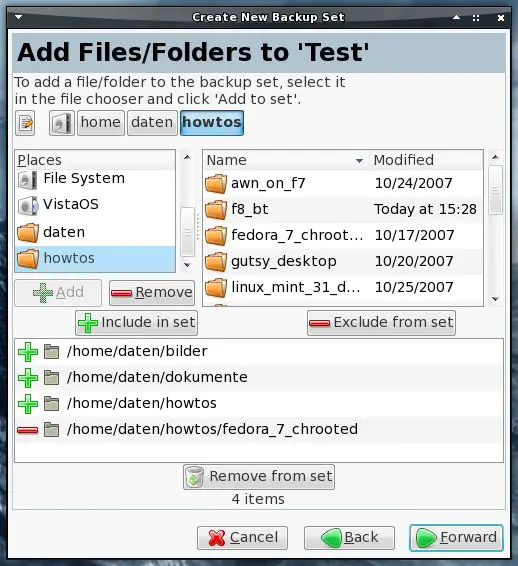518x566 pixels.
Task: Click the Exclude from set button
Action: point(381,323)
